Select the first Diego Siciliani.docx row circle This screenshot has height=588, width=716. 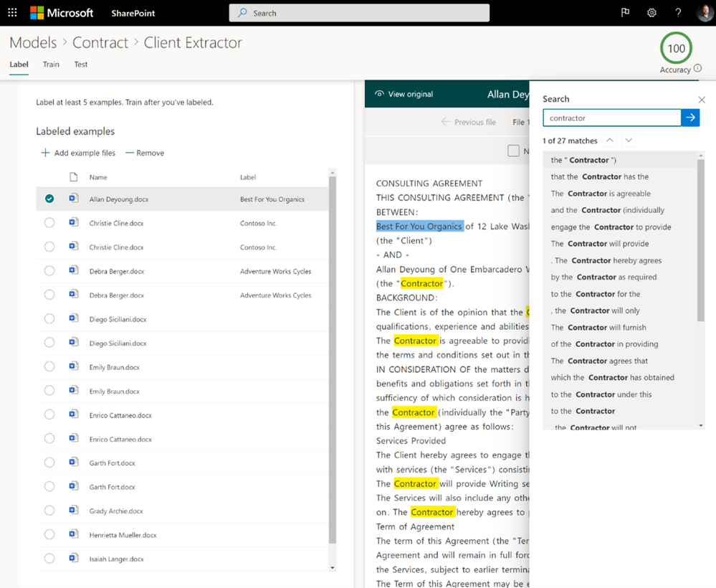[x=49, y=318]
